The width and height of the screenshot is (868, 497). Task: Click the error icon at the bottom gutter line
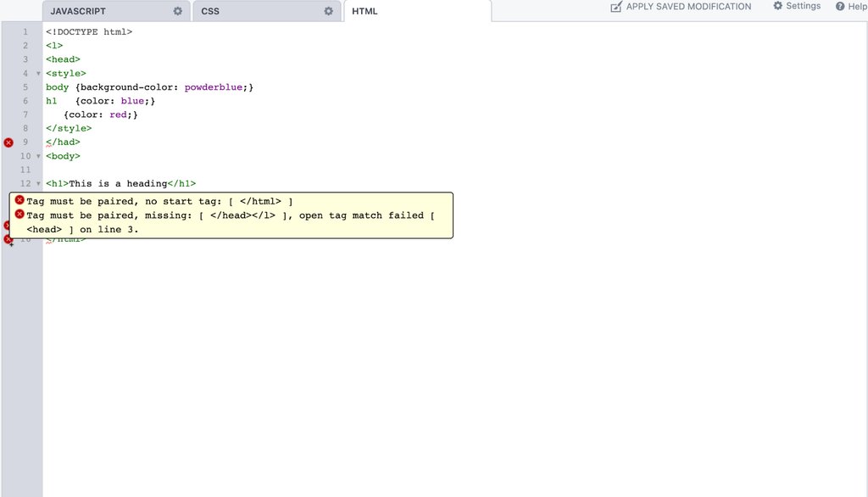point(9,241)
